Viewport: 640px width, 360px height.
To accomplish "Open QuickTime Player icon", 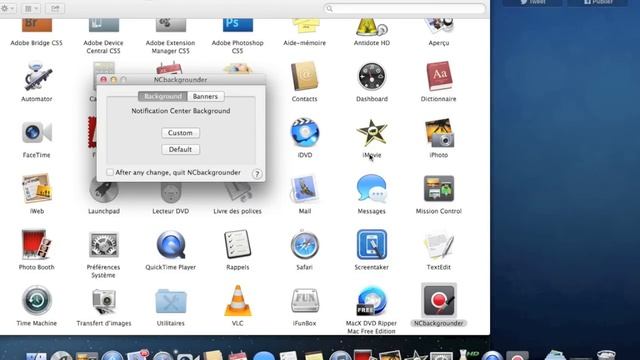I will pos(171,244).
